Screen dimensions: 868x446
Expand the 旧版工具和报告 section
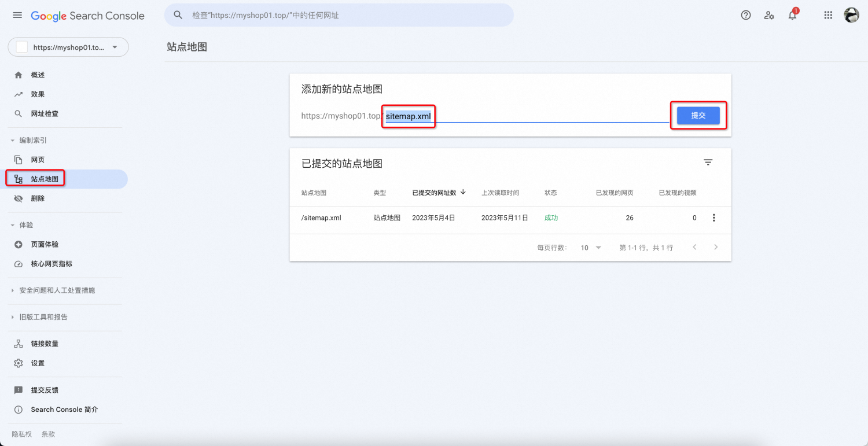43,317
